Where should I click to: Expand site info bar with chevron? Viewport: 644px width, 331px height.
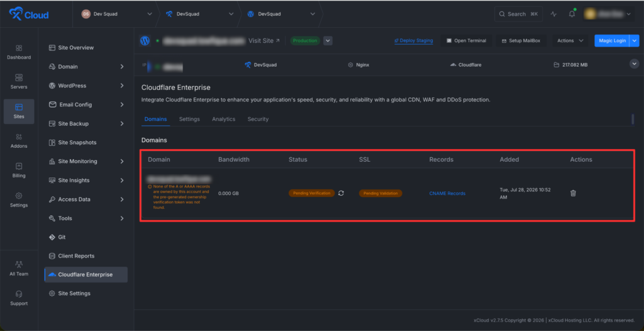[x=635, y=64]
